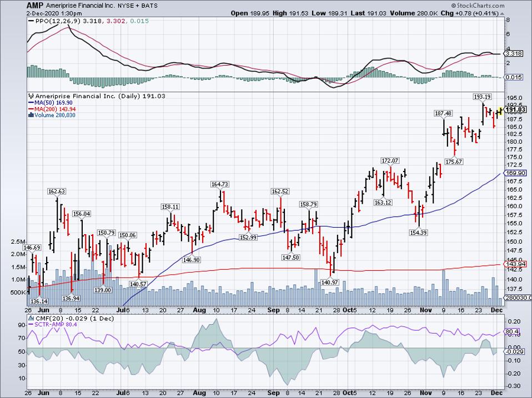Viewport: 532px width, 398px height.
Task: Click the red MA(200) 143.94 legend entry
Action: pyautogui.click(x=52, y=109)
